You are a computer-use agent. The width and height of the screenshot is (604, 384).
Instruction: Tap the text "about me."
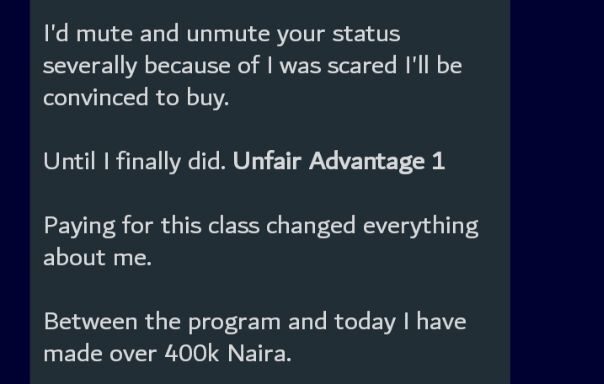97,257
